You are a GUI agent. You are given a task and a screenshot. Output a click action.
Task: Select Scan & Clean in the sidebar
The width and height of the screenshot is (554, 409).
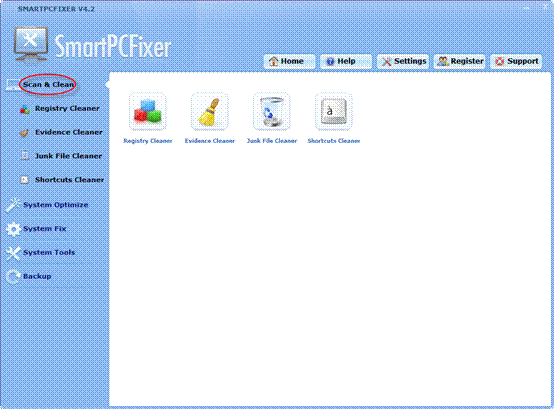48,84
